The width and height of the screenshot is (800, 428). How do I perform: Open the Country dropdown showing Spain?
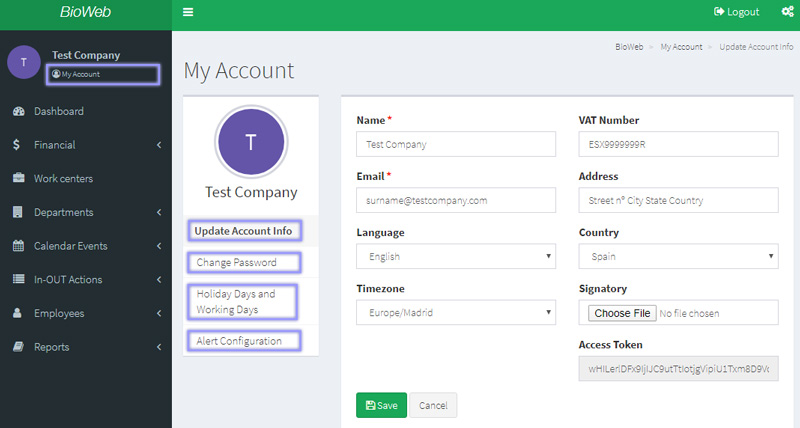pos(677,257)
